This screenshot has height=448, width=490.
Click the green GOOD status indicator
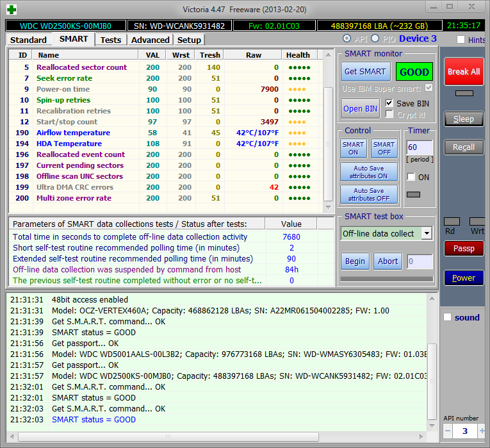(x=414, y=72)
